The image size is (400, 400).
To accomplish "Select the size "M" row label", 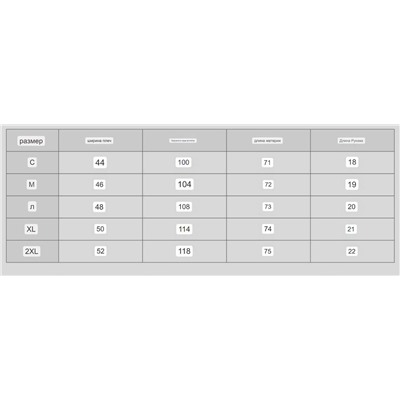I will pos(32,184).
